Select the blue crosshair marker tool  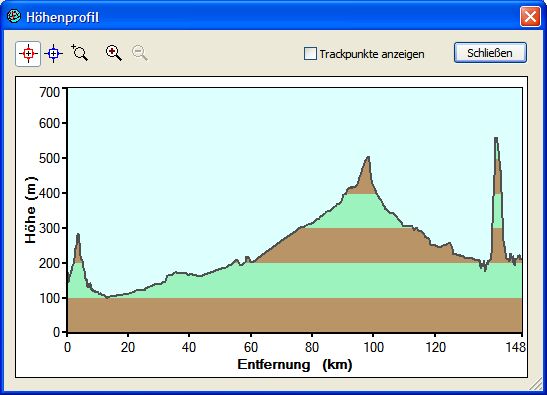pos(53,54)
